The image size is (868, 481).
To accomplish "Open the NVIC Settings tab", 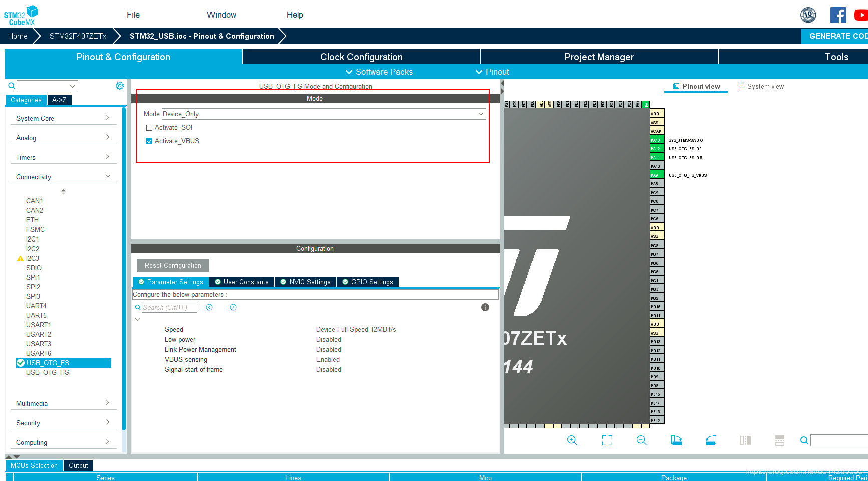I will coord(305,282).
